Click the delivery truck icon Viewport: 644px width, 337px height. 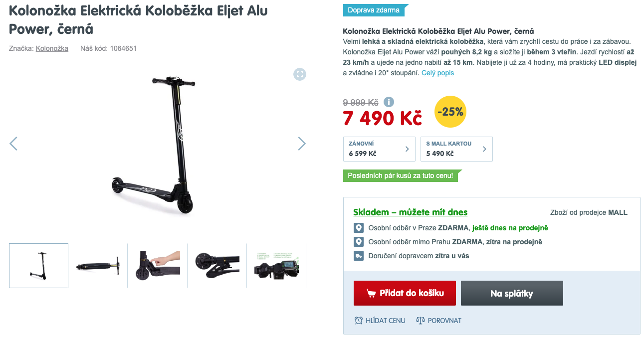coord(358,256)
